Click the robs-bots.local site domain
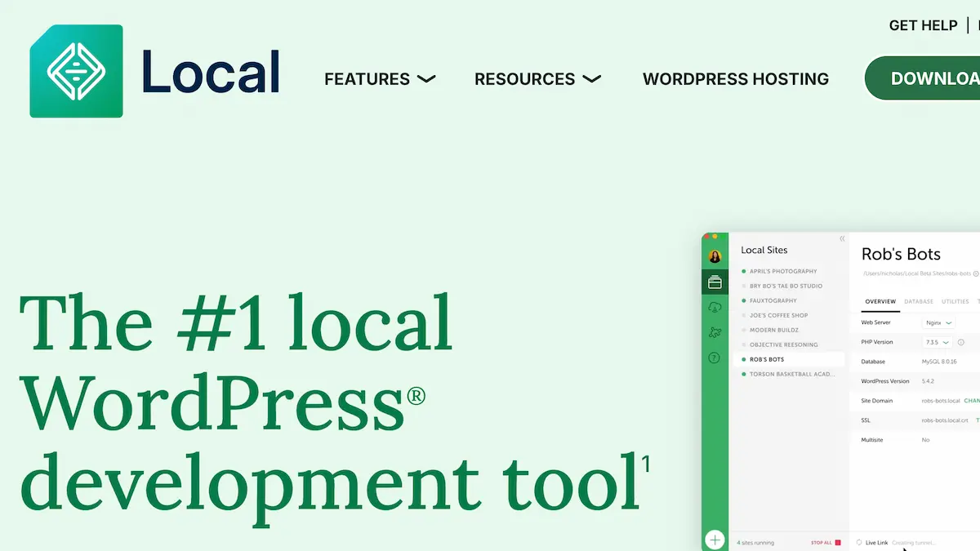 click(x=941, y=401)
